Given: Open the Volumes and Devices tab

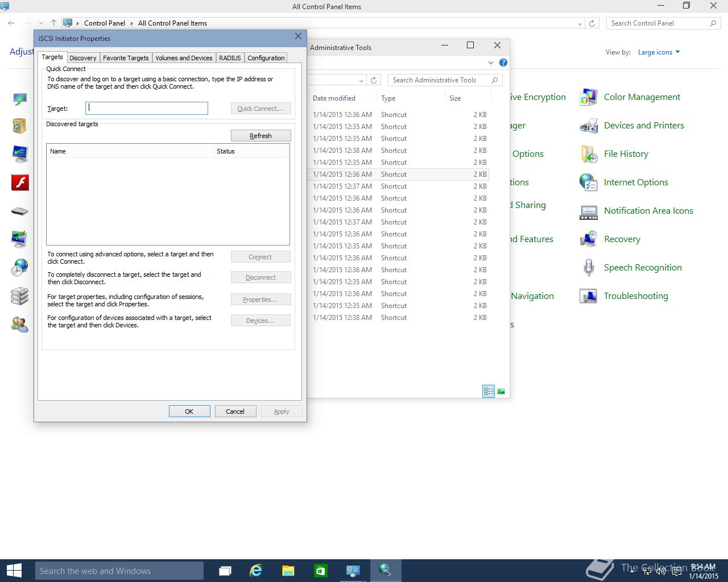Looking at the screenshot, I should click(184, 58).
